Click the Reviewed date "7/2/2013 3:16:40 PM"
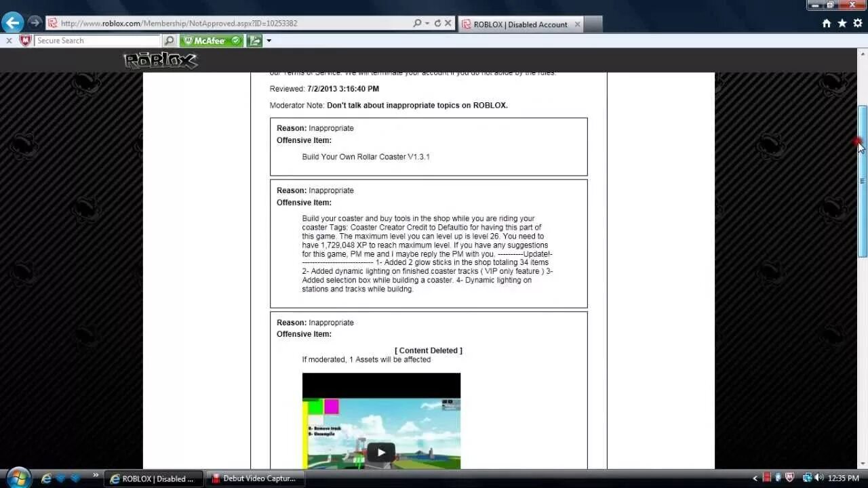868x488 pixels. tap(343, 89)
